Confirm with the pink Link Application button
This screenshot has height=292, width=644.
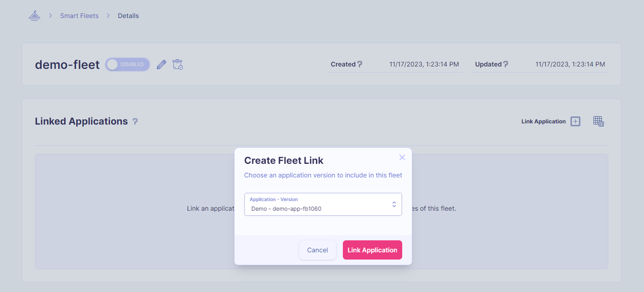coord(372,250)
